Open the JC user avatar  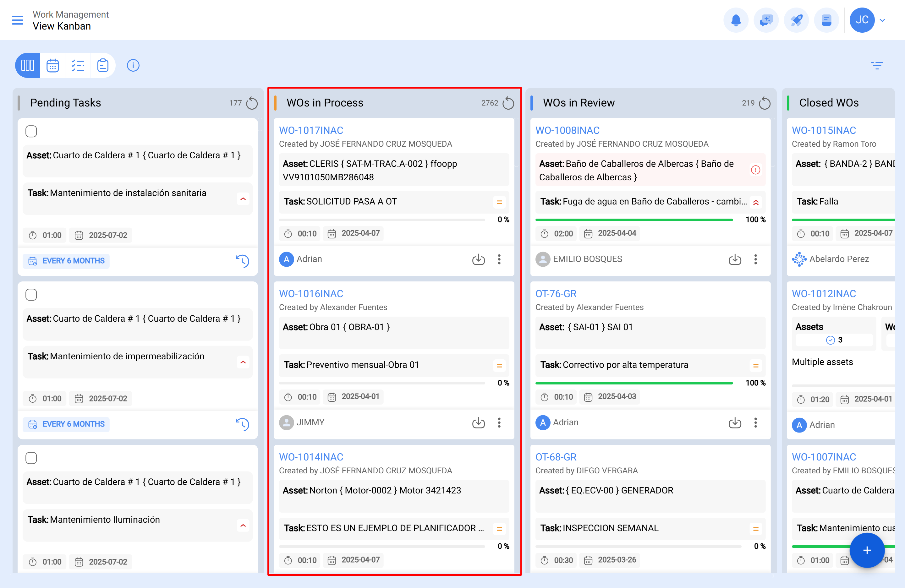tap(862, 20)
